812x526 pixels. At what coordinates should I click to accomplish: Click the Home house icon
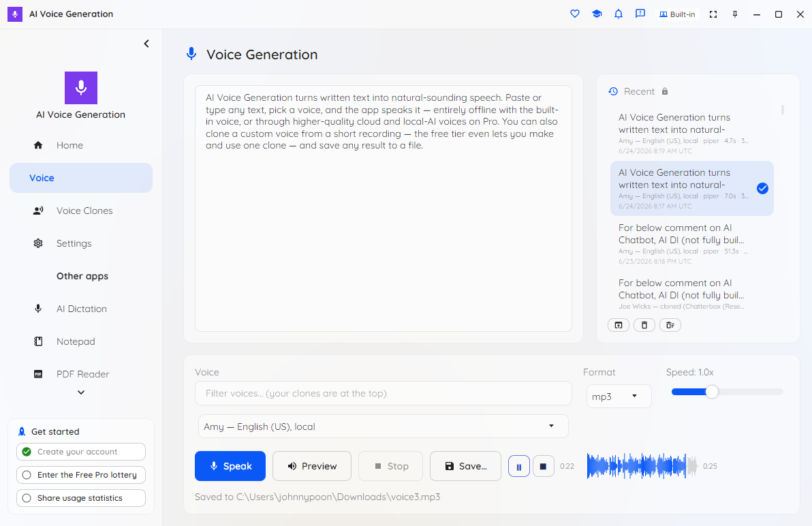[x=37, y=146]
